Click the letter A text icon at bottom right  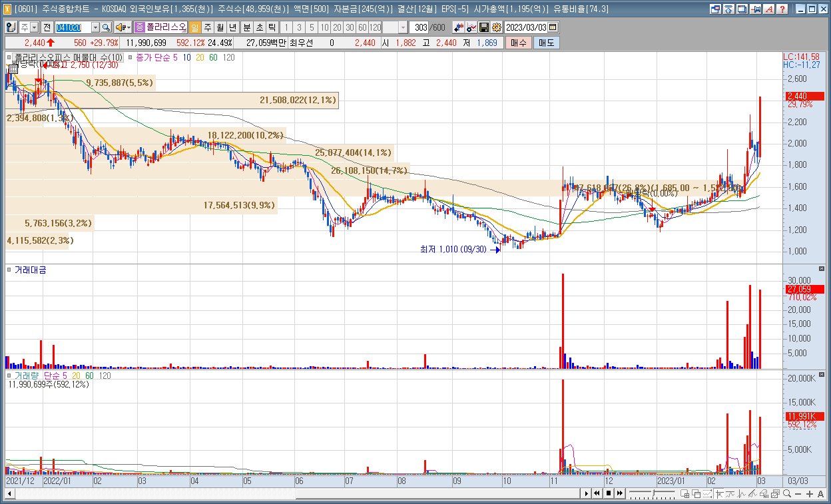pos(820,493)
